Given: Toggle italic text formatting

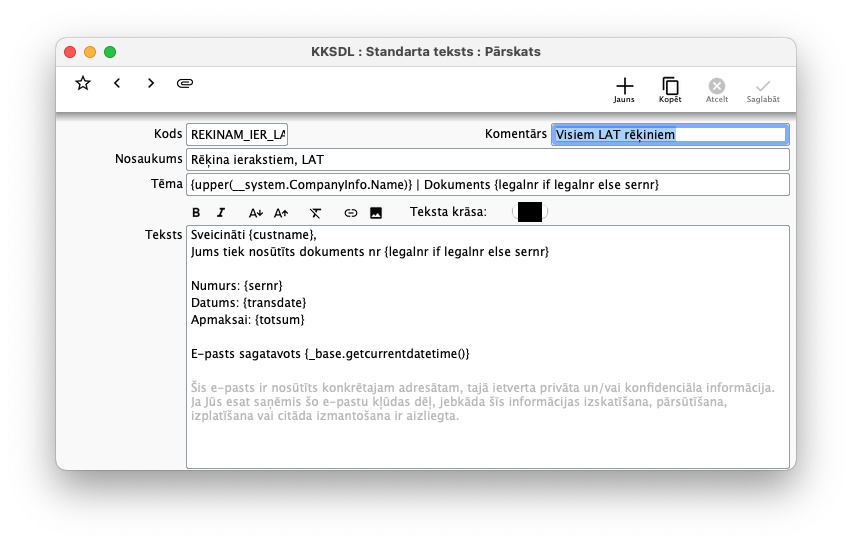Looking at the screenshot, I should tap(221, 212).
